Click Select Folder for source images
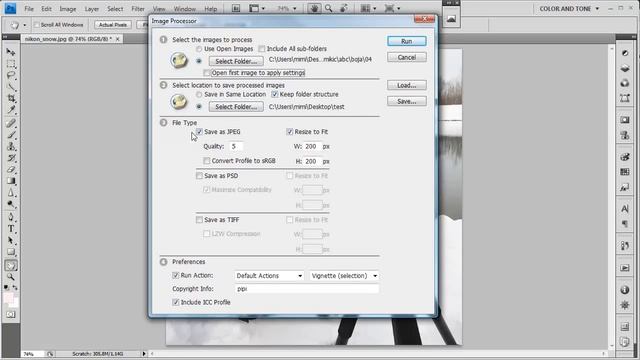This screenshot has width=640, height=360. 236,61
